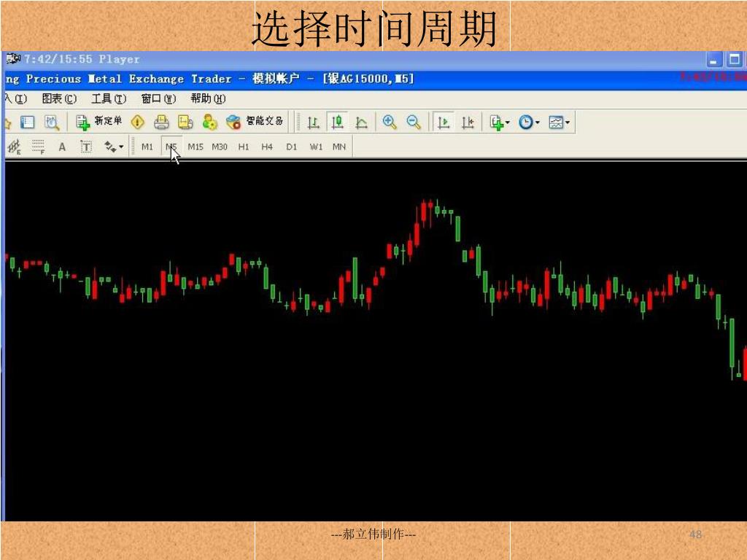747x560 pixels.
Task: Select the equidistant channel drawing tool
Action: coord(15,147)
